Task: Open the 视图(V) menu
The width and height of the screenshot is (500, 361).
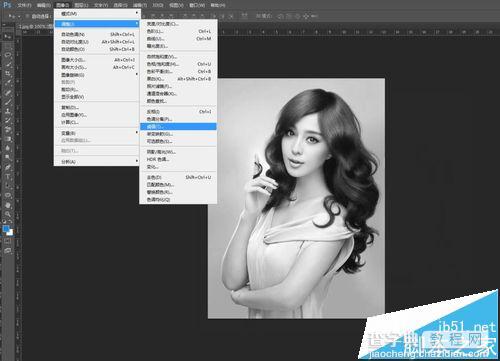Action: pyautogui.click(x=176, y=5)
